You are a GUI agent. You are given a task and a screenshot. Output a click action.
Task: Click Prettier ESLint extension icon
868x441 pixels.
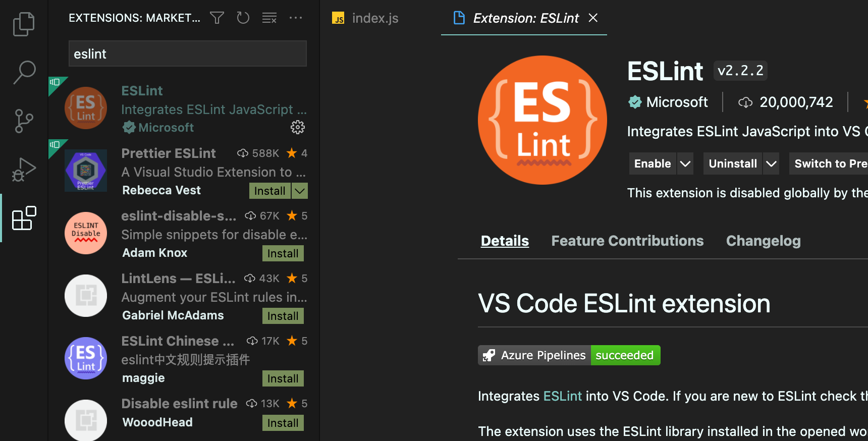click(x=86, y=171)
